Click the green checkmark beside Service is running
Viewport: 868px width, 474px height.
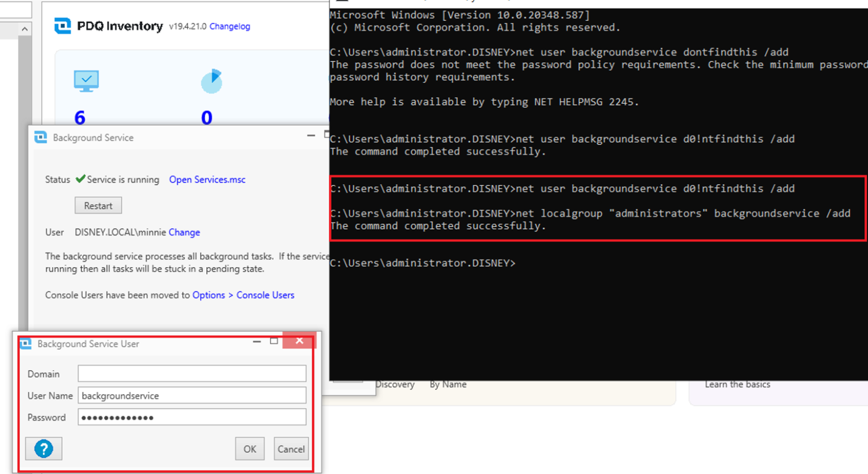[x=81, y=179]
